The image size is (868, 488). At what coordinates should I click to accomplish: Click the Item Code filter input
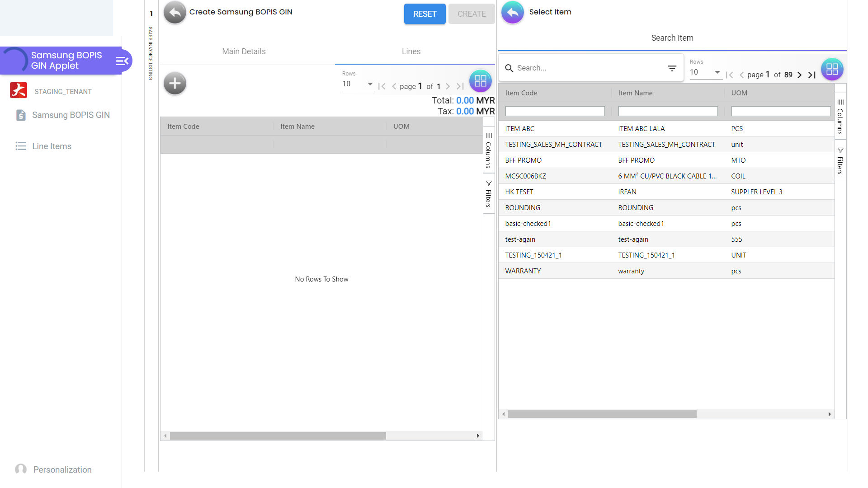point(555,111)
